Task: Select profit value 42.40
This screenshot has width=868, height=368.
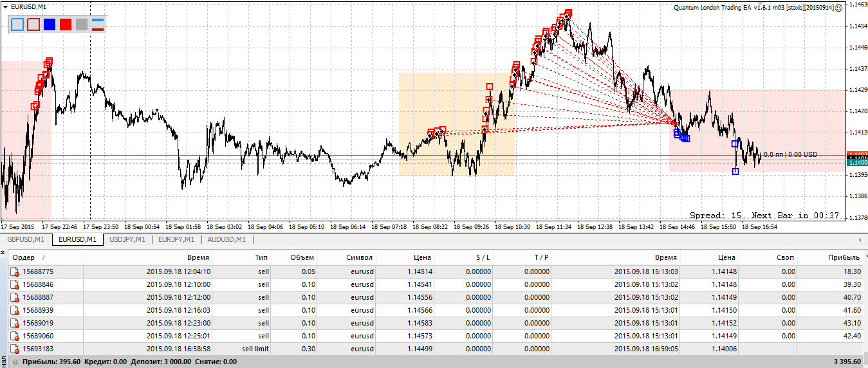Action: [x=852, y=336]
